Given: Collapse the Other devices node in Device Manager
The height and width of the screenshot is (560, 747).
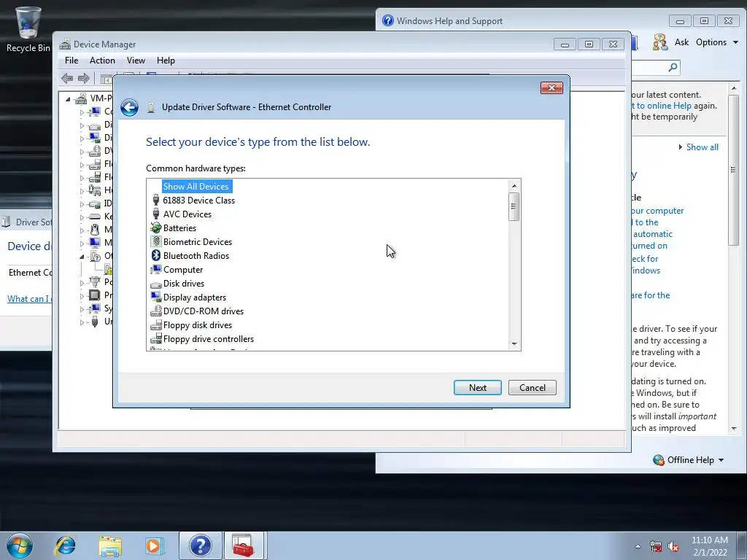Looking at the screenshot, I should click(82, 256).
